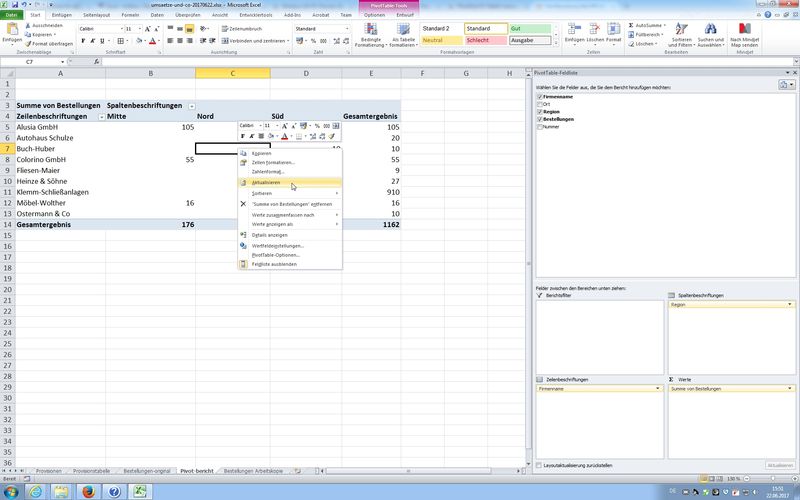Open the Spaltenbeschriftungen filter dropdown
The image size is (800, 500).
[191, 105]
